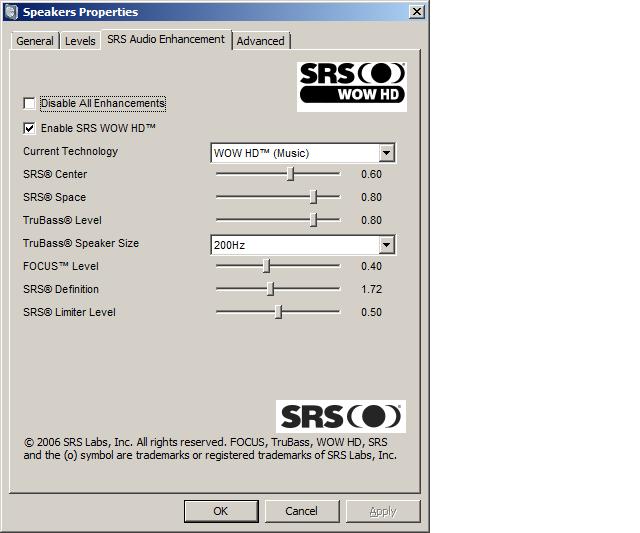Click the SRS Labs logo at bottom
The image size is (640, 533).
(x=341, y=416)
